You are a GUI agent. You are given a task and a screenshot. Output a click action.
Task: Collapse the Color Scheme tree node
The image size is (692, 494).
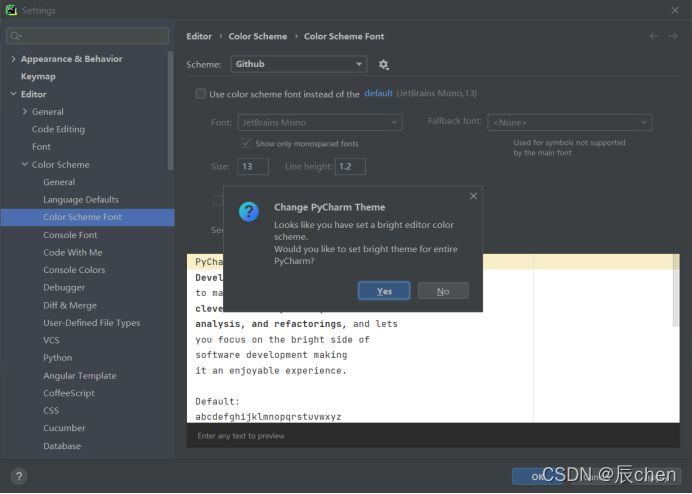click(25, 164)
